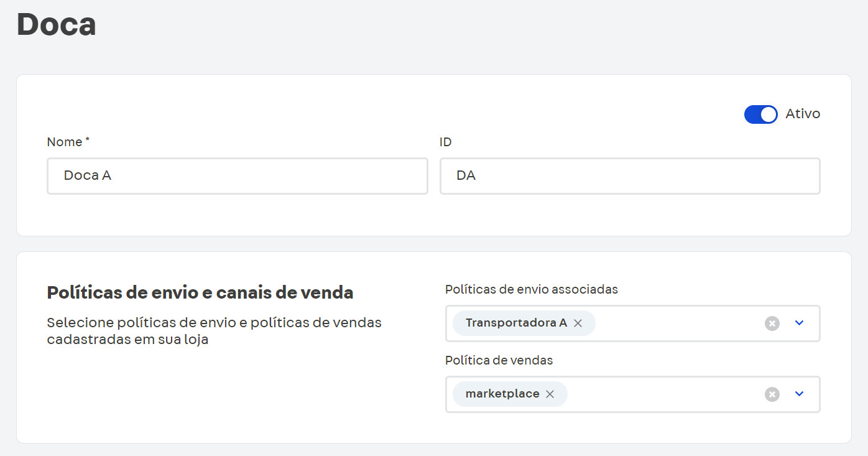Click the heading Políticas de envio e canais de venda
868x456 pixels.
pos(200,292)
